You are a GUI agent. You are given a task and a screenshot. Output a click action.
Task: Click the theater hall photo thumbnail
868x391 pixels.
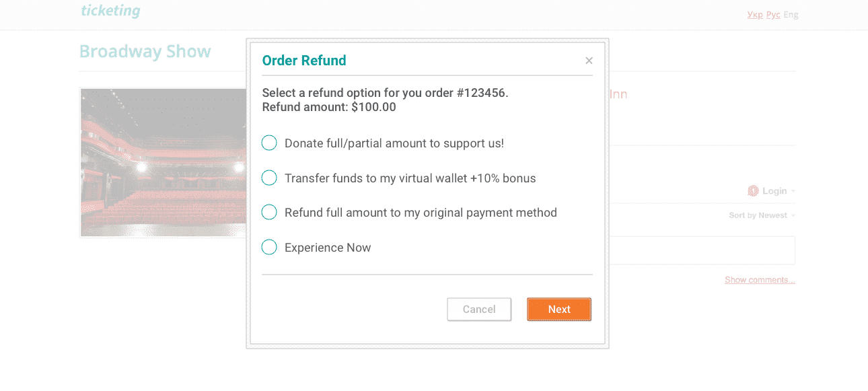coord(164,162)
